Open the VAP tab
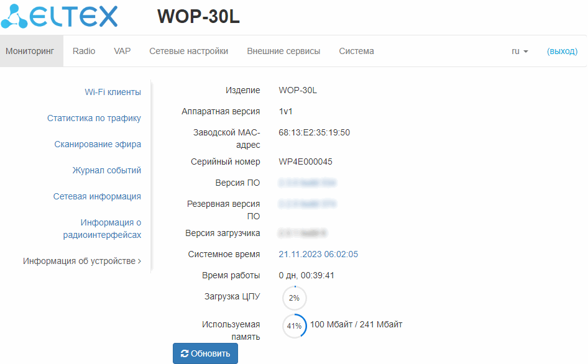Image resolution: width=588 pixels, height=364 pixels. click(x=122, y=51)
